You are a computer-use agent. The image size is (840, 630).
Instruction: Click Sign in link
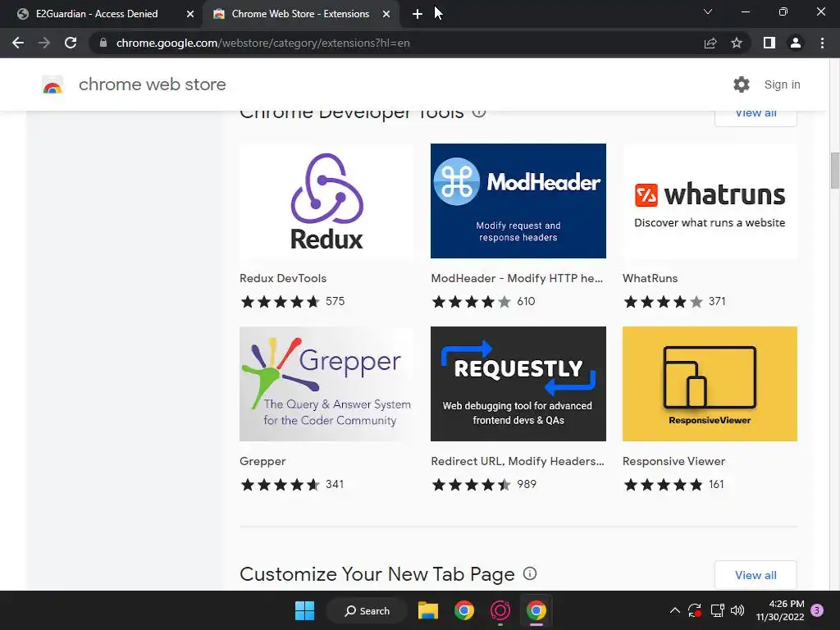click(782, 84)
